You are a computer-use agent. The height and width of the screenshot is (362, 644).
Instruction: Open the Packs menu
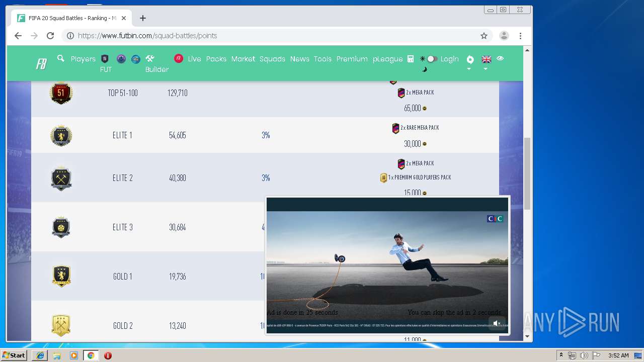point(216,59)
